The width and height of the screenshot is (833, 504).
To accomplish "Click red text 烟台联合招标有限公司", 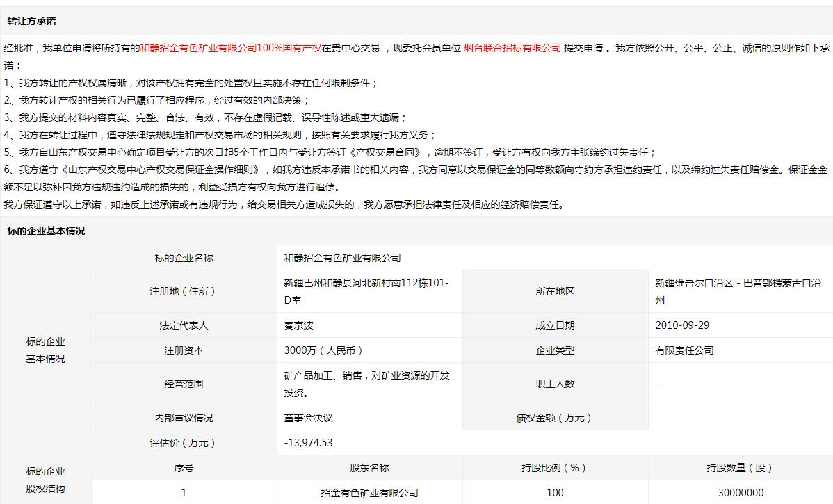I will point(512,49).
